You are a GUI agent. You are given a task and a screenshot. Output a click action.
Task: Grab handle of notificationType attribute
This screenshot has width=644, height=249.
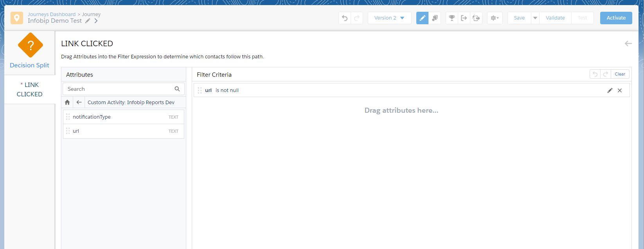point(68,117)
